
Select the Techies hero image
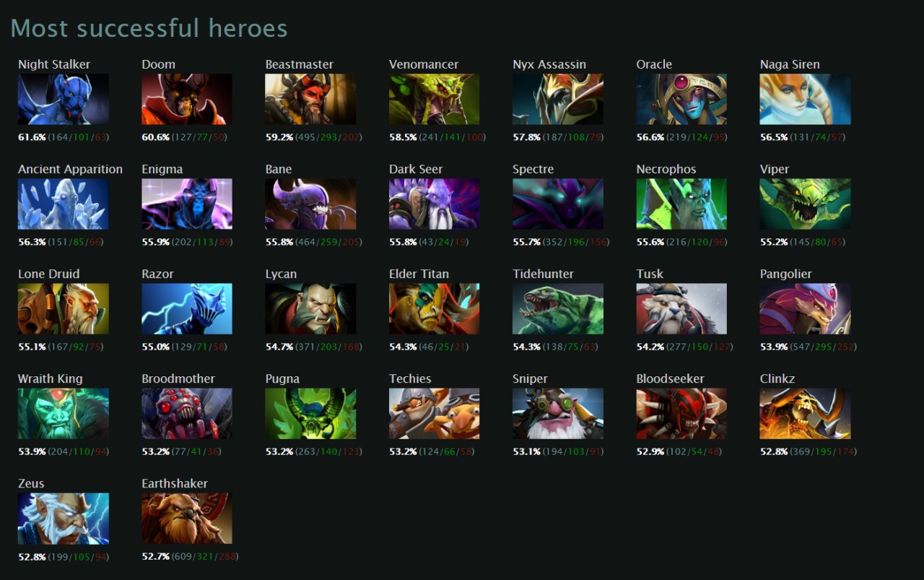[x=434, y=413]
